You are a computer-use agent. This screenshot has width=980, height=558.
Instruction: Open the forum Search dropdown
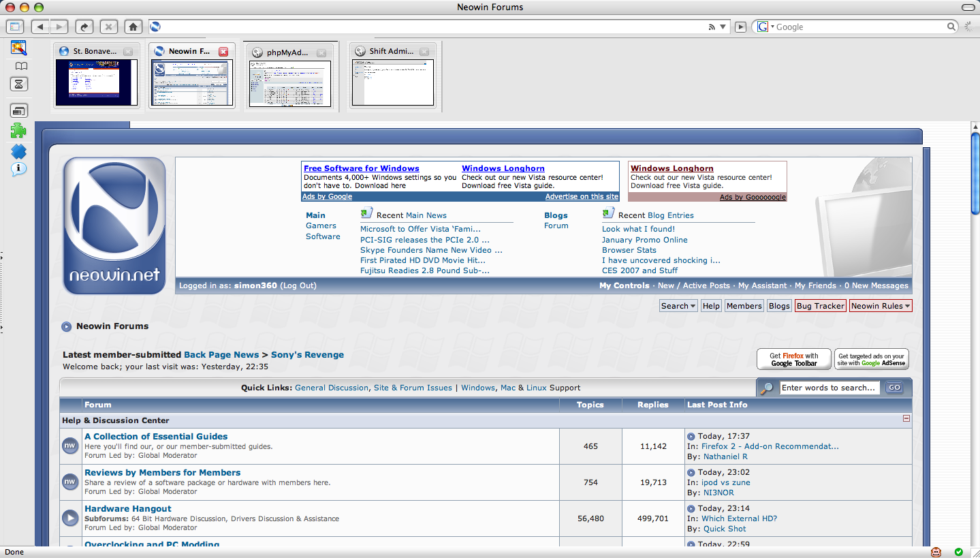pyautogui.click(x=678, y=306)
